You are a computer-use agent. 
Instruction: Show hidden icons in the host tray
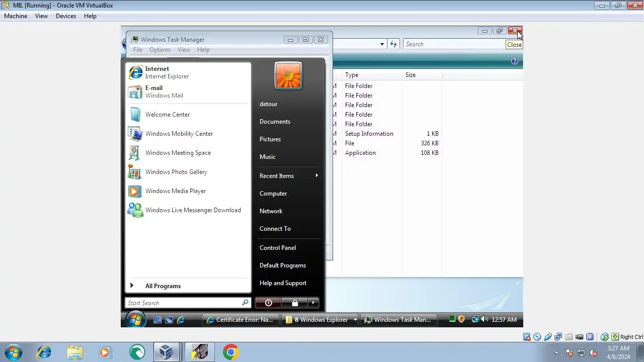click(x=556, y=352)
